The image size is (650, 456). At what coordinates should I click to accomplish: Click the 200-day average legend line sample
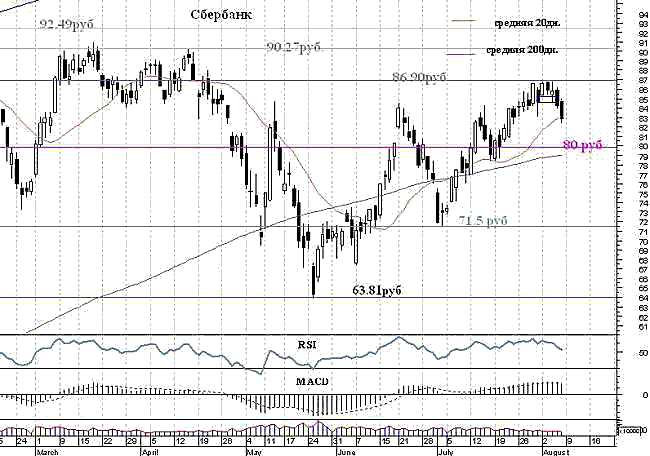(x=461, y=54)
